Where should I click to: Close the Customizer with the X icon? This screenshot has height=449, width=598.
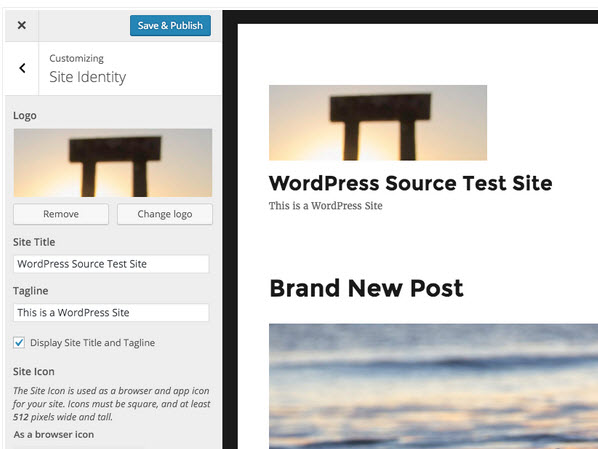pos(22,25)
